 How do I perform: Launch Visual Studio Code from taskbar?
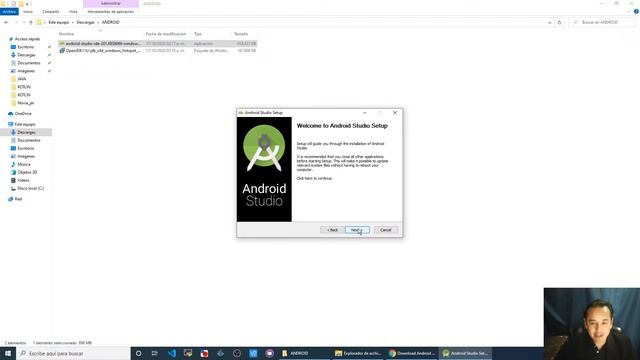pos(171,353)
